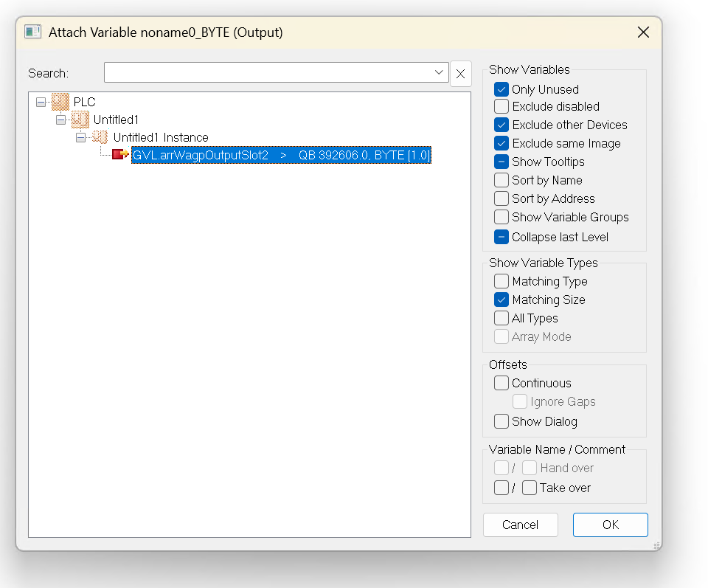Screen dimensions: 708x588
Task: Enable Sort by Name option
Action: pyautogui.click(x=502, y=180)
